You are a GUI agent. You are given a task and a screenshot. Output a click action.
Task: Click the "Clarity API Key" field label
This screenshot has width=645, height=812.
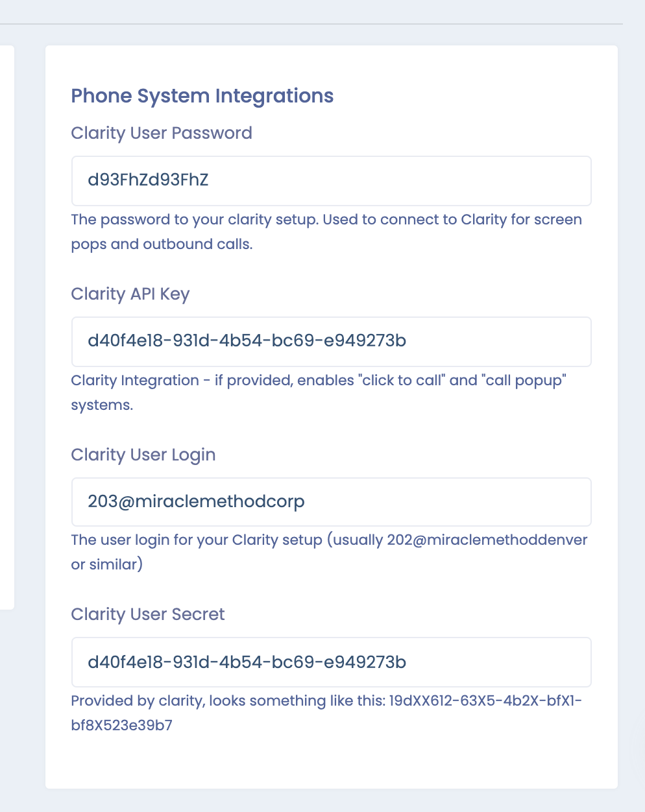coord(130,294)
